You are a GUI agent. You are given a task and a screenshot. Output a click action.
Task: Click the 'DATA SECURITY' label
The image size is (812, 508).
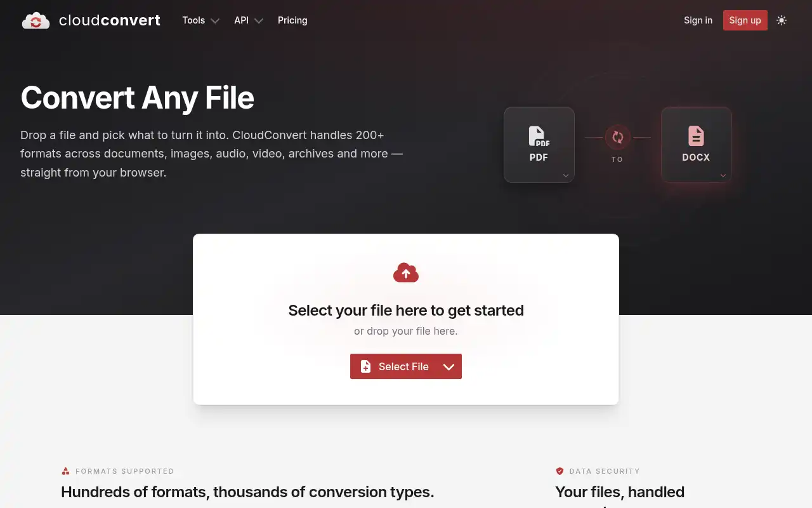(605, 471)
